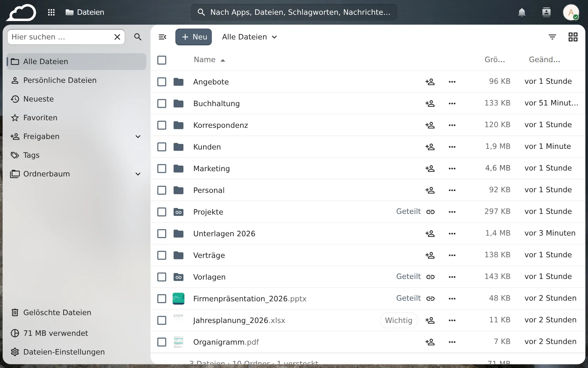Share the Angebote folder

click(x=430, y=82)
